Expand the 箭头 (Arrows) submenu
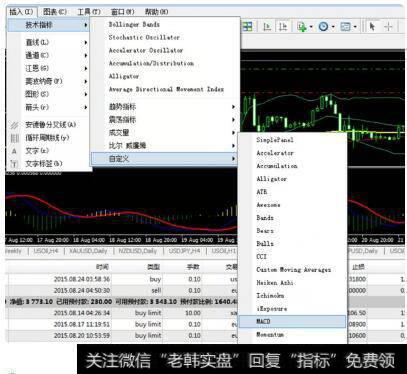Viewport: 407px width, 374px height. coord(49,107)
